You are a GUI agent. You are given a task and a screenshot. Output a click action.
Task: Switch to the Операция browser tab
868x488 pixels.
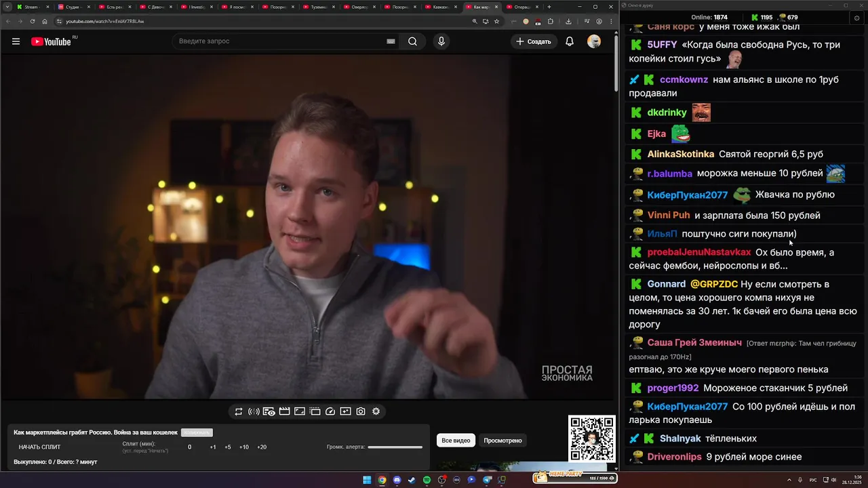tap(521, 7)
